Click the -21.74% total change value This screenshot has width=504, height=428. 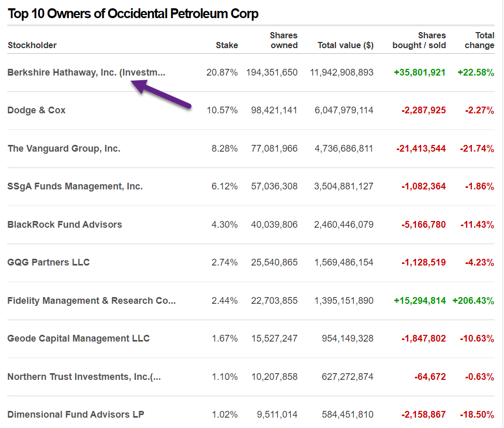pos(477,149)
